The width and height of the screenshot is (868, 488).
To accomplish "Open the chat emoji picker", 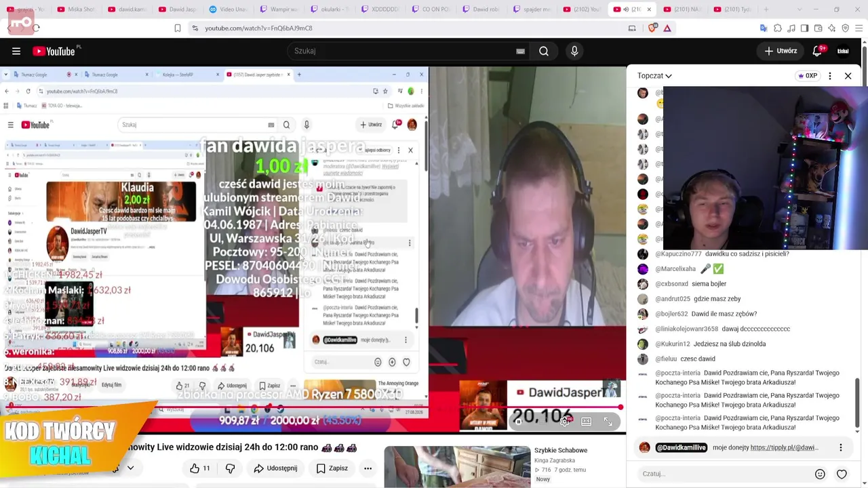I will click(820, 474).
